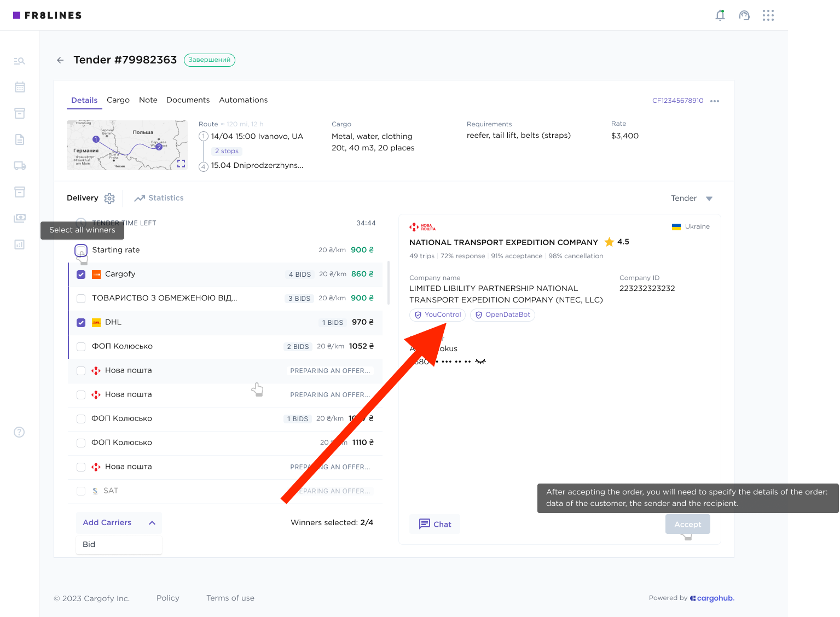Open the three-dot menu next to CF12345678910
Image resolution: width=840 pixels, height=617 pixels.
point(715,101)
